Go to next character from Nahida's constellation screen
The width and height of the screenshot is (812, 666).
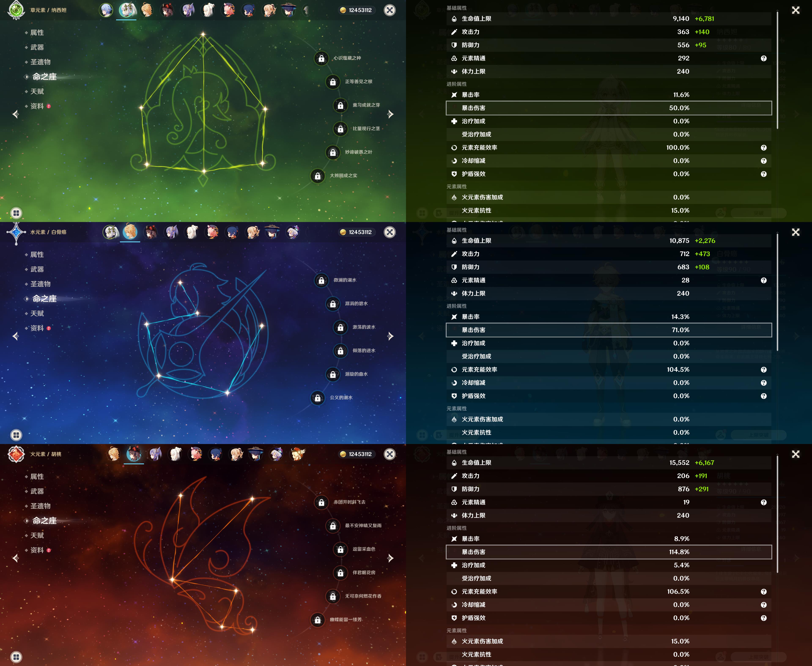pyautogui.click(x=390, y=114)
